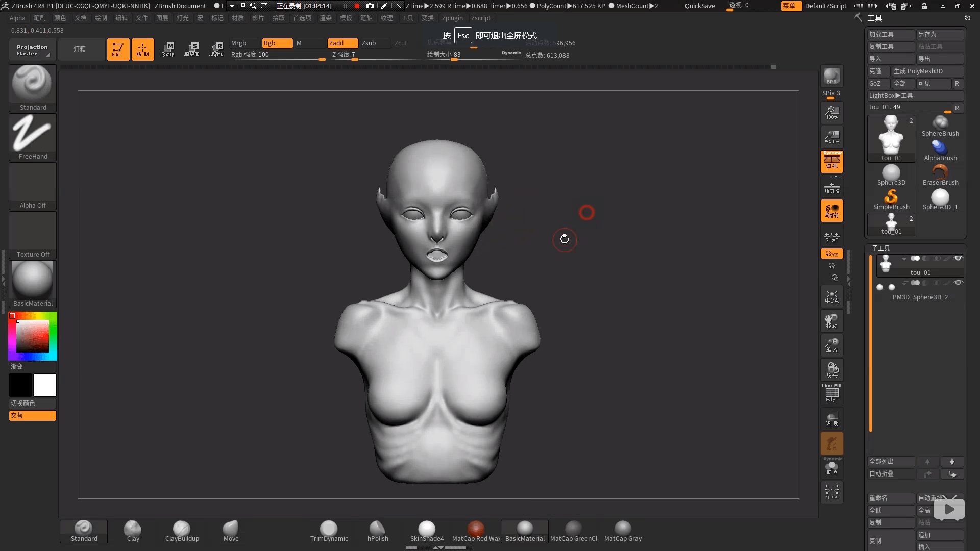Click the AC50% half-size zoom icon
980x551 pixels.
[831, 137]
